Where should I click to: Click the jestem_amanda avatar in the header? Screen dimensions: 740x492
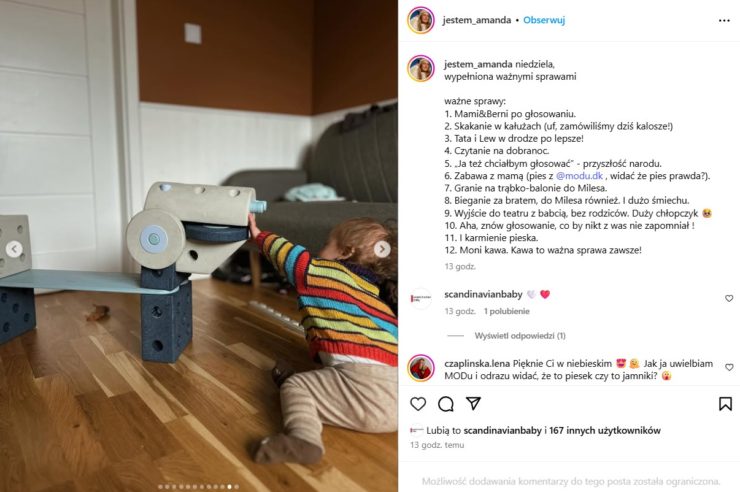[420, 20]
